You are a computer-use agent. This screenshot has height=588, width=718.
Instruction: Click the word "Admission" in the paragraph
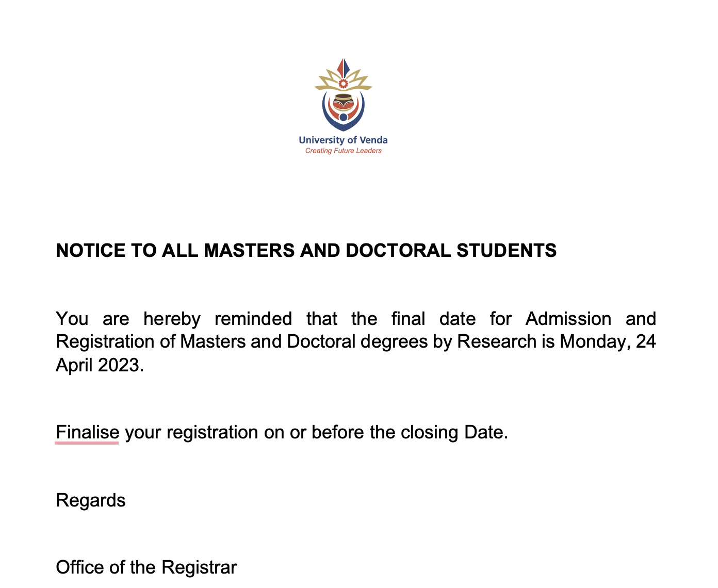(568, 319)
